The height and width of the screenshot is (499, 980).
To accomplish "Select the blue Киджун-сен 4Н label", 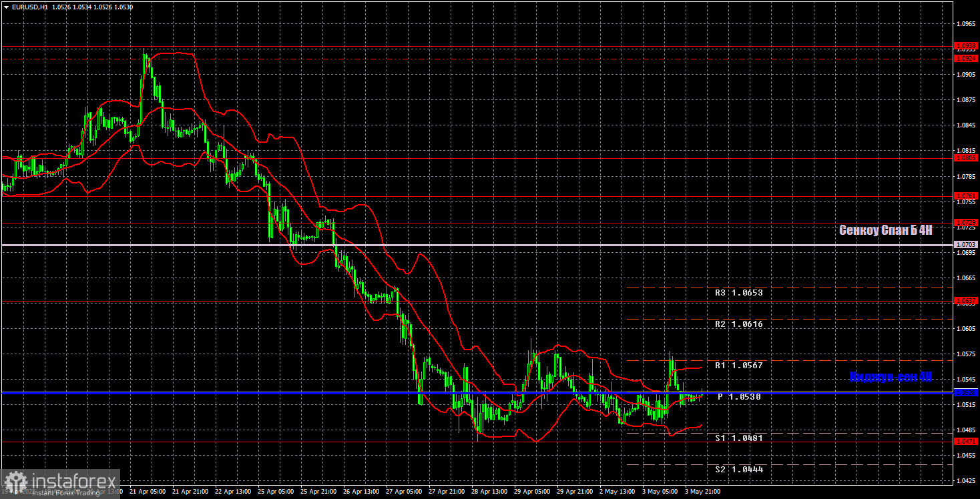I will (891, 377).
